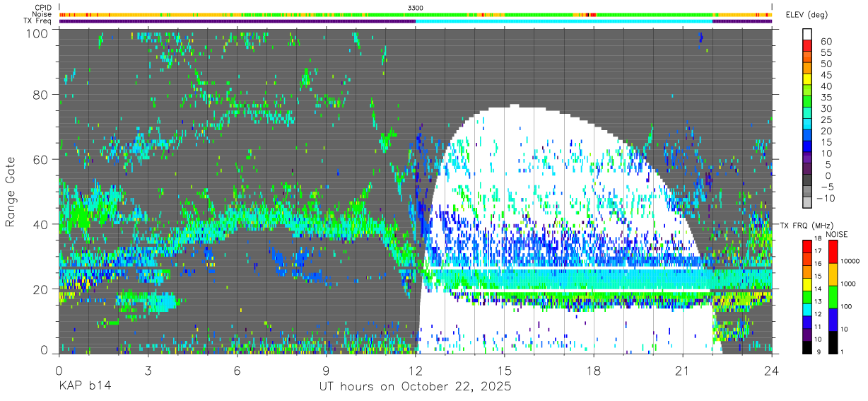This screenshot has height=401, width=868.
Task: Click the 60 label on ELEV colorbar
Action: (826, 41)
